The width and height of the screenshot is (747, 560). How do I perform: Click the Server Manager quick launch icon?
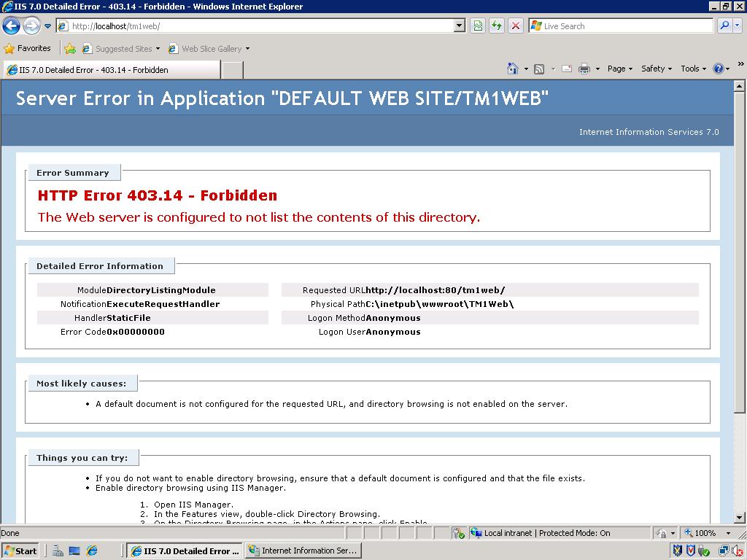click(58, 551)
